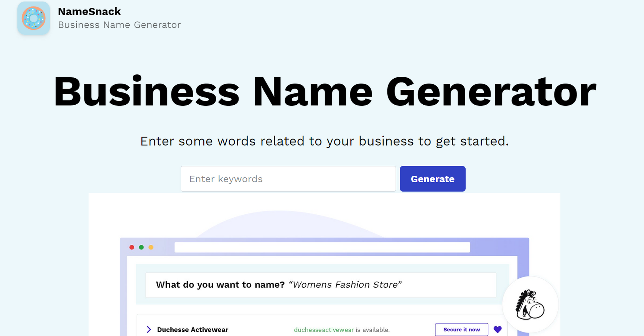
Task: Open the NameSnack title link
Action: click(x=89, y=12)
